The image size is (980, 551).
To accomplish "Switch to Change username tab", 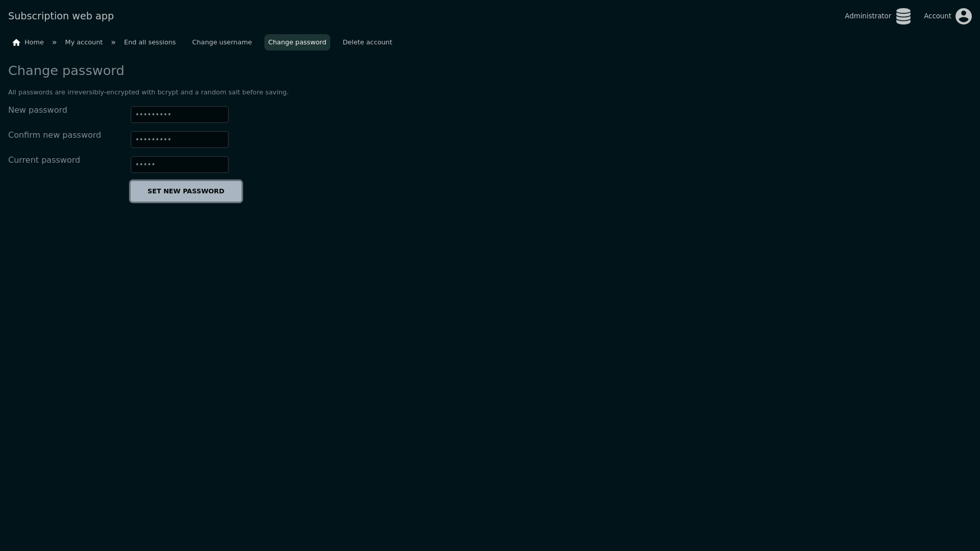I will [222, 42].
